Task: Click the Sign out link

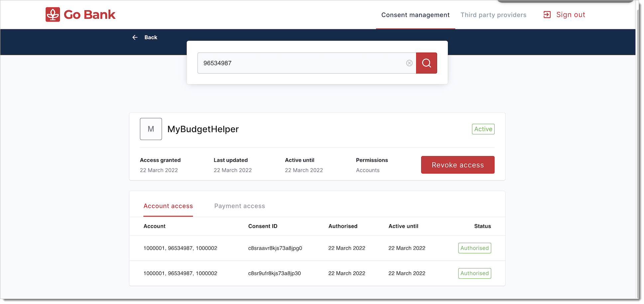Action: pos(571,15)
